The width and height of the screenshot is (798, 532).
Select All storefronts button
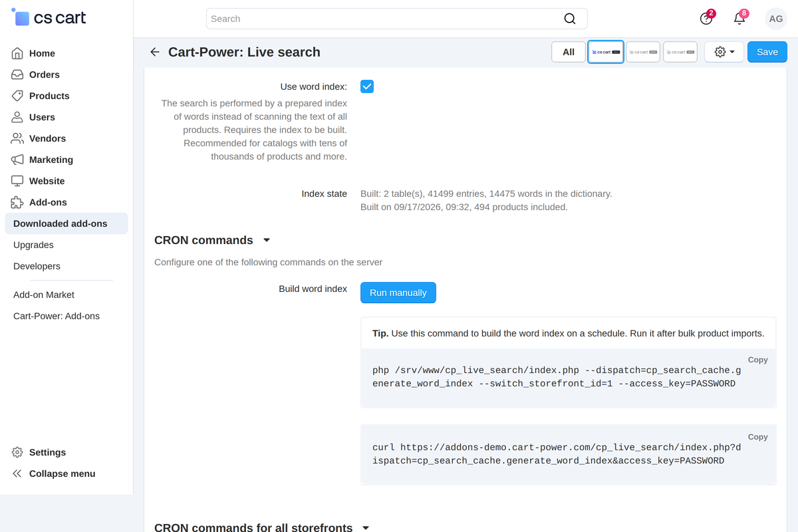[x=569, y=52]
